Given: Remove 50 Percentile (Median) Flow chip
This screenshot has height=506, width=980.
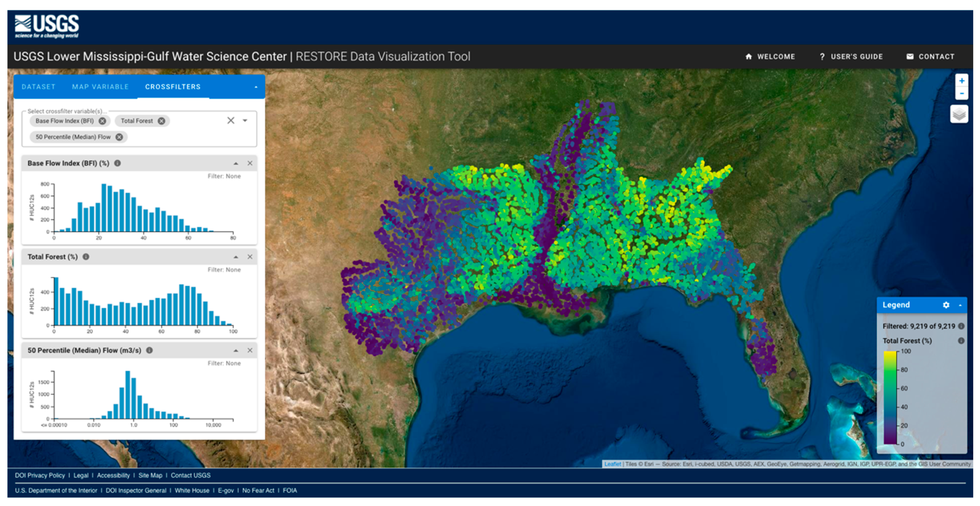Looking at the screenshot, I should click(x=120, y=137).
